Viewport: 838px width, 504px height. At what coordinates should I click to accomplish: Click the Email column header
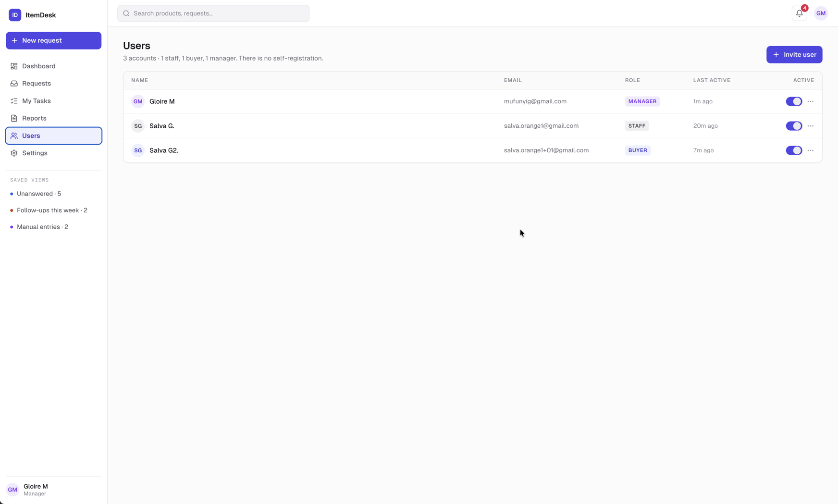[513, 80]
